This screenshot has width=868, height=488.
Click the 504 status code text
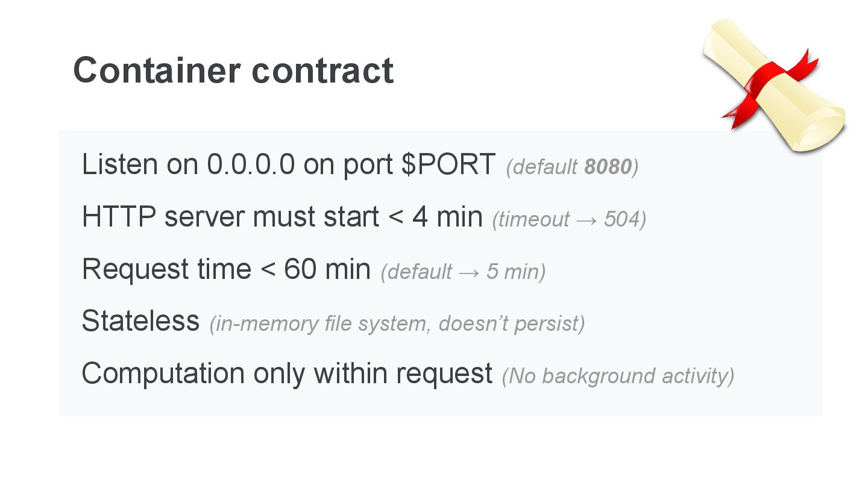[x=621, y=219]
